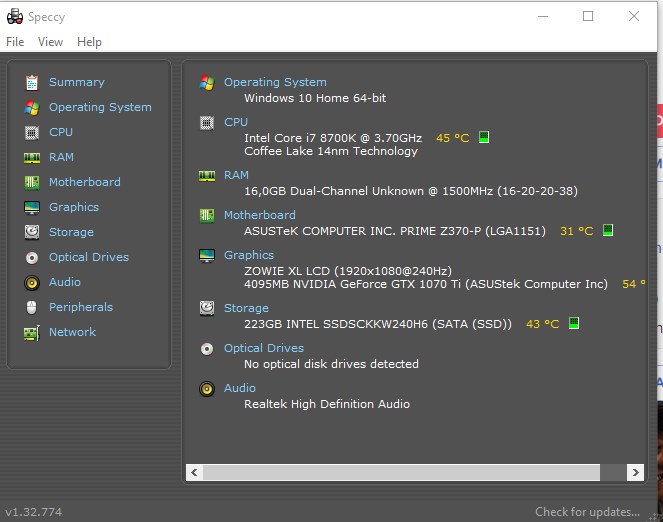Click the 223GB INTEL SSD text
This screenshot has width=663, height=522.
click(x=378, y=324)
